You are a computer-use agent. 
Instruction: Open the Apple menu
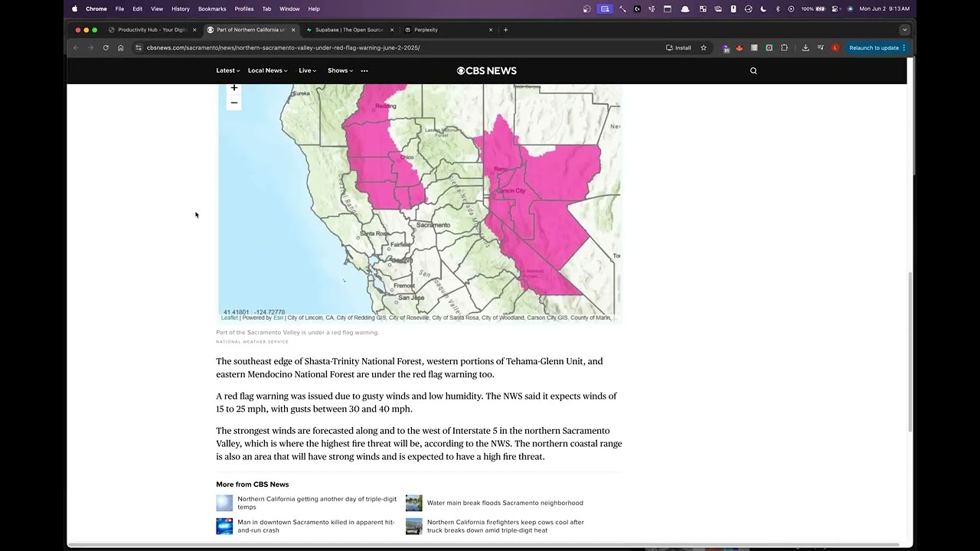74,8
